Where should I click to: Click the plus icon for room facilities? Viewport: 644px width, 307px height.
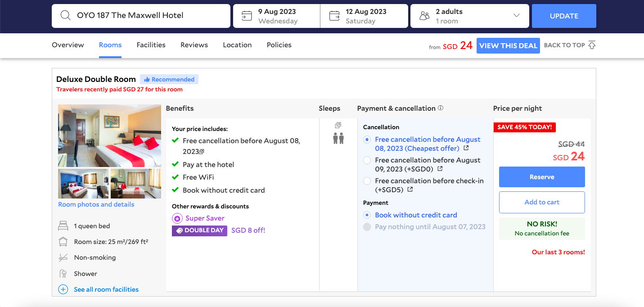pyautogui.click(x=63, y=289)
